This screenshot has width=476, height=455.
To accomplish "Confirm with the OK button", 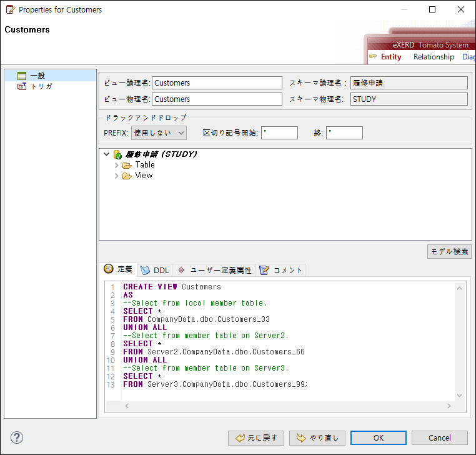I will tap(379, 438).
